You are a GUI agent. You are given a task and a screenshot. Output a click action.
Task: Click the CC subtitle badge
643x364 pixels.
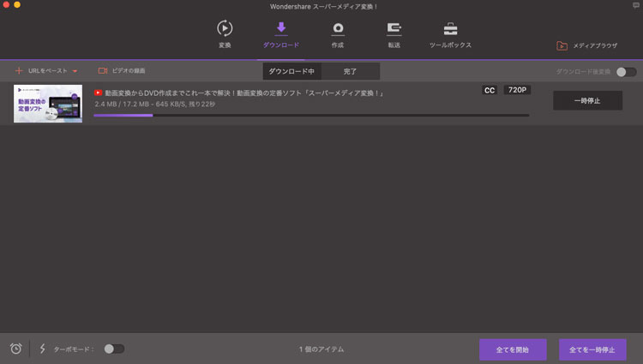click(x=490, y=90)
